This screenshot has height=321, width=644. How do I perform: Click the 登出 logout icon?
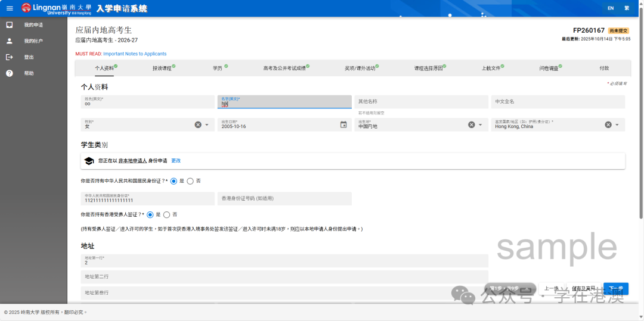[x=10, y=57]
